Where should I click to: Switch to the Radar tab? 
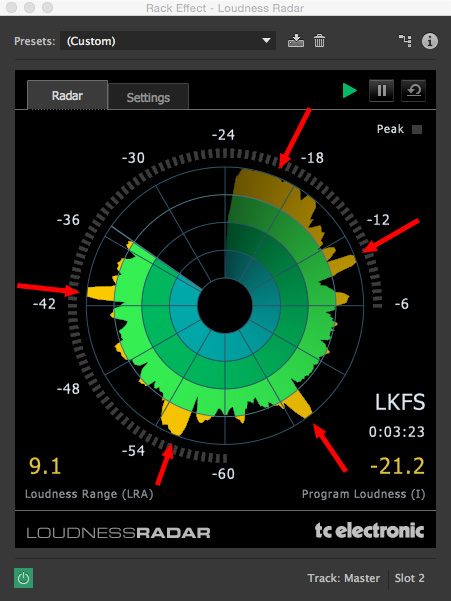click(x=67, y=95)
